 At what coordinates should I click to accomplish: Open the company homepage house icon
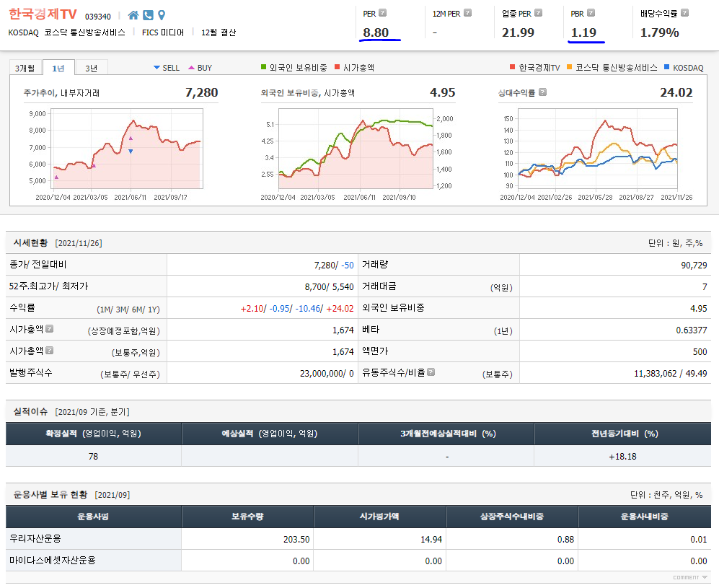click(x=133, y=16)
